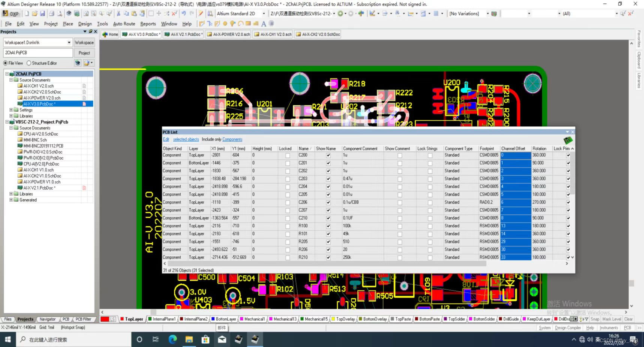Select BottomLayer tab with blue swatch
Viewport: 644px width, 347px height.
point(223,319)
